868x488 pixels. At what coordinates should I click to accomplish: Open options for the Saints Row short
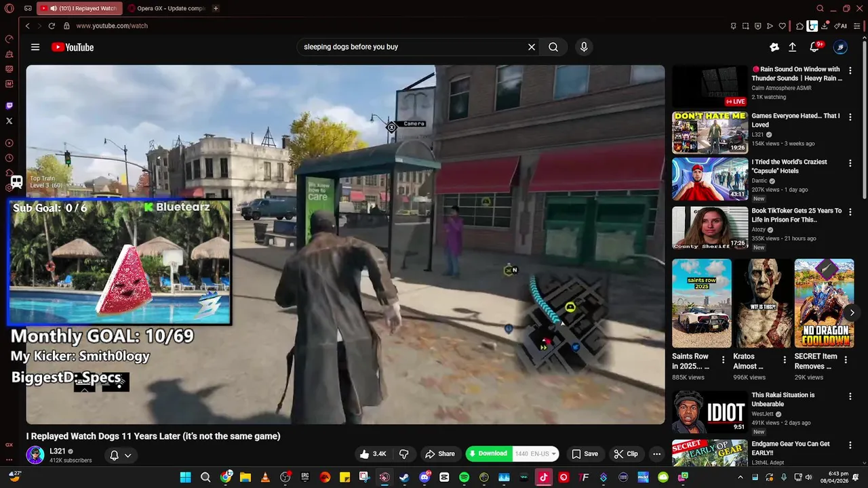pyautogui.click(x=723, y=360)
